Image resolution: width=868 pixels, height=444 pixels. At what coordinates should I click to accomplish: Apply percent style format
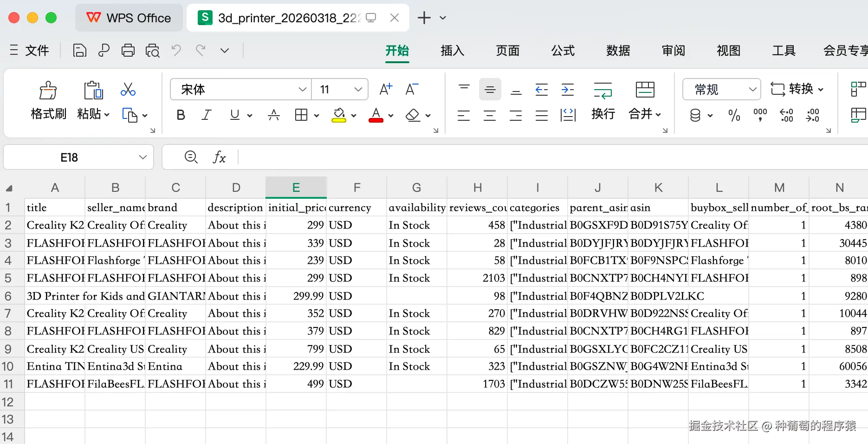734,115
